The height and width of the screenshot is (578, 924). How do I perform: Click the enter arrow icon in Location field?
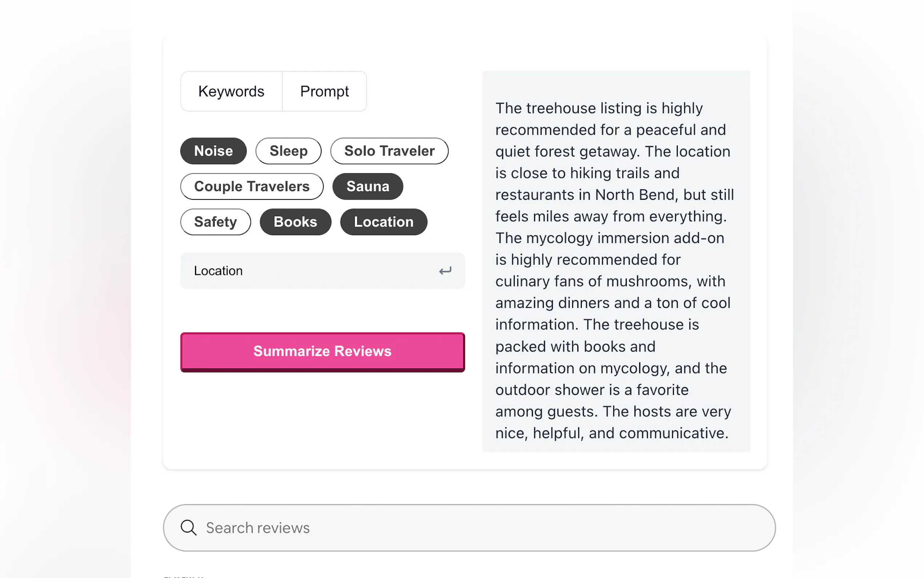coord(445,271)
